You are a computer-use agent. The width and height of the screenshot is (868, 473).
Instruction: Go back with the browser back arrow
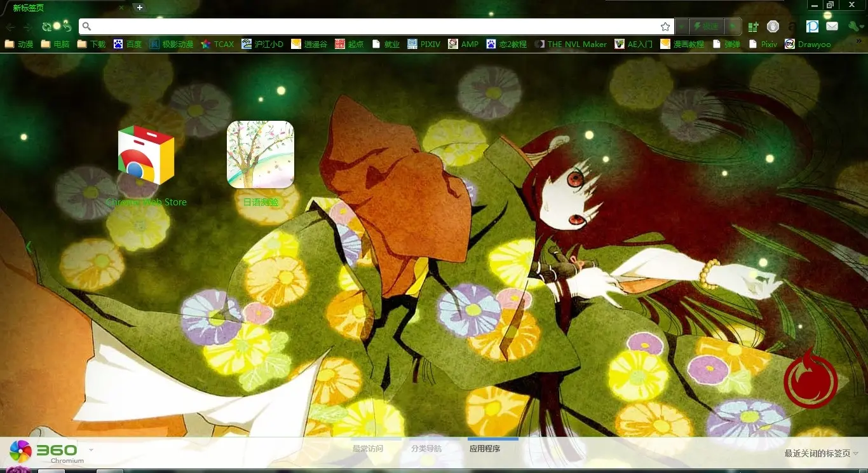tap(11, 27)
